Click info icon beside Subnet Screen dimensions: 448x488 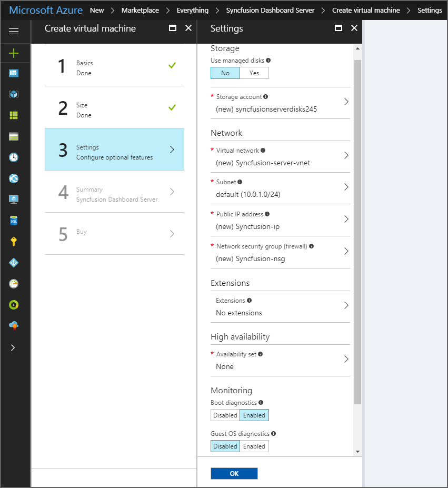click(x=240, y=182)
